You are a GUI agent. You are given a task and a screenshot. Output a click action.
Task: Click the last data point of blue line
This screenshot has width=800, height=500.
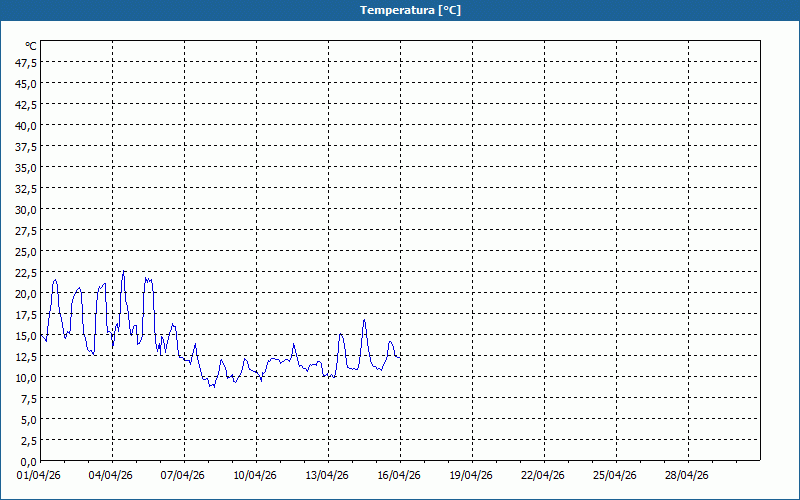click(400, 358)
